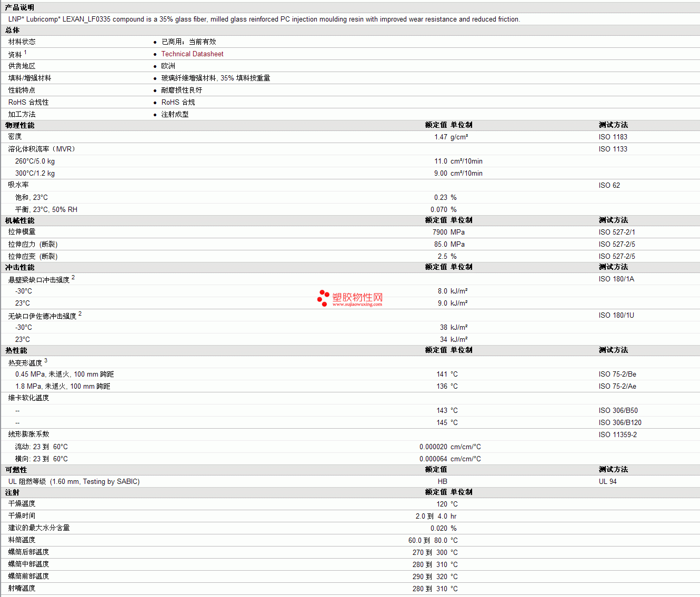
Task: Click the MVR value 11.0
Action: [441, 161]
